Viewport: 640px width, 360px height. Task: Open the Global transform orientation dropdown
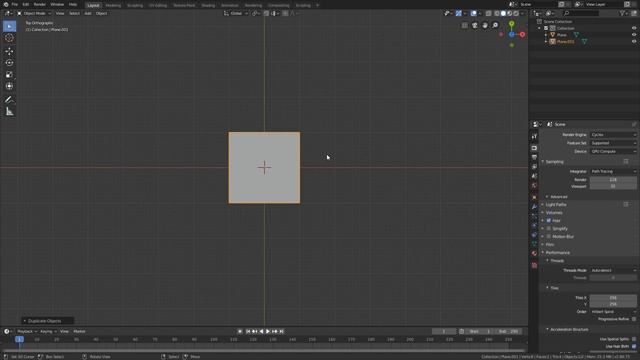[x=236, y=13]
